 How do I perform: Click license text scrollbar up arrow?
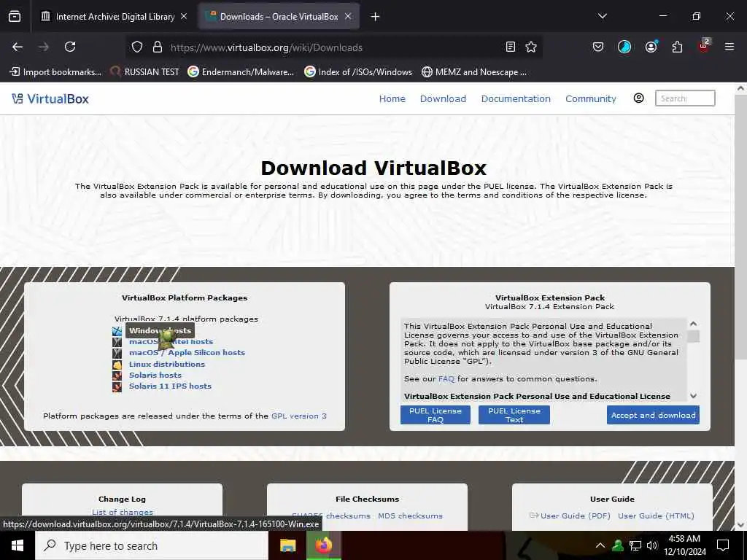tap(693, 324)
